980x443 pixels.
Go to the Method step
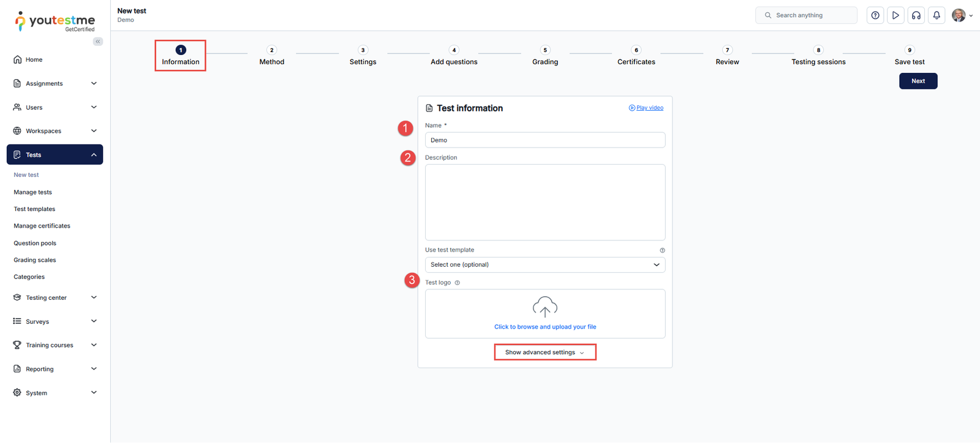(271, 56)
